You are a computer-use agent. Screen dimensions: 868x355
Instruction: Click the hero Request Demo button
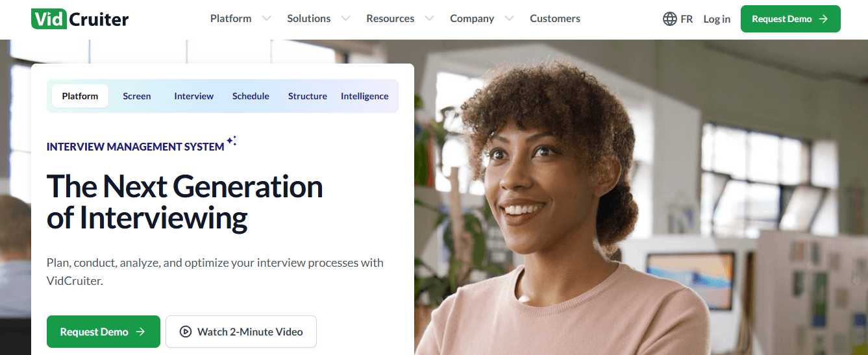[x=103, y=332]
